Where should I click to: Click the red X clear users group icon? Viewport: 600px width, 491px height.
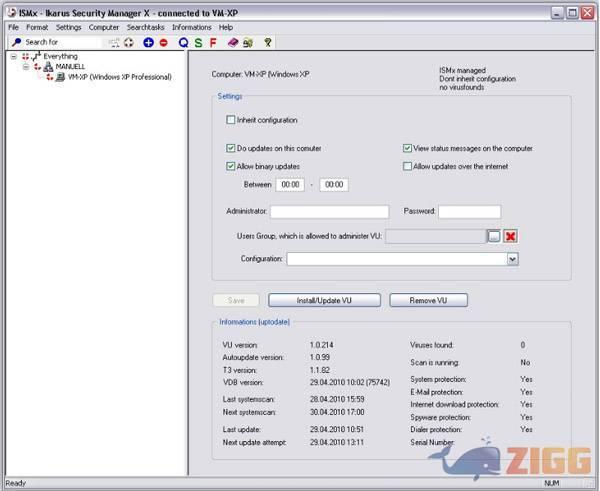click(510, 236)
